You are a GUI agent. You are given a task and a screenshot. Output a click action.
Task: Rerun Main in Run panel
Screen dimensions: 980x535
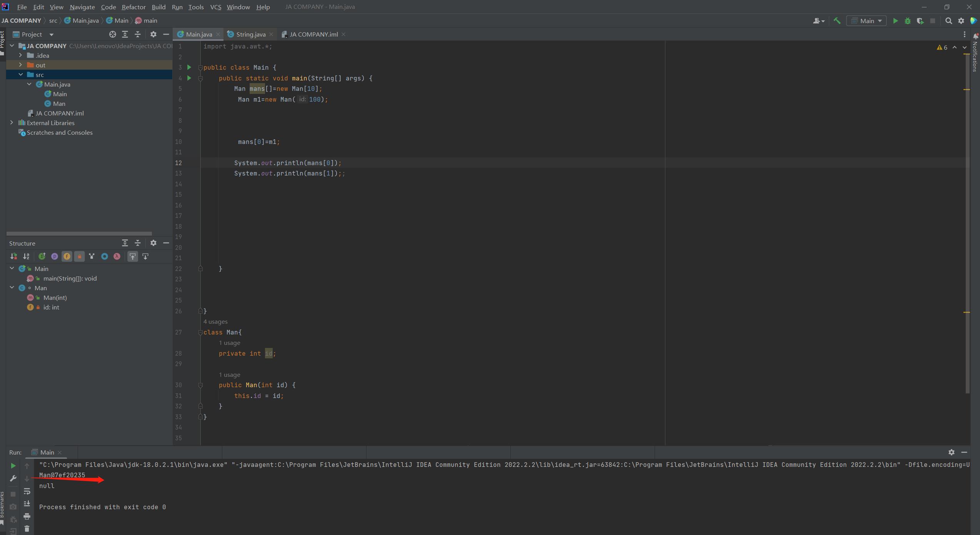[x=13, y=466]
